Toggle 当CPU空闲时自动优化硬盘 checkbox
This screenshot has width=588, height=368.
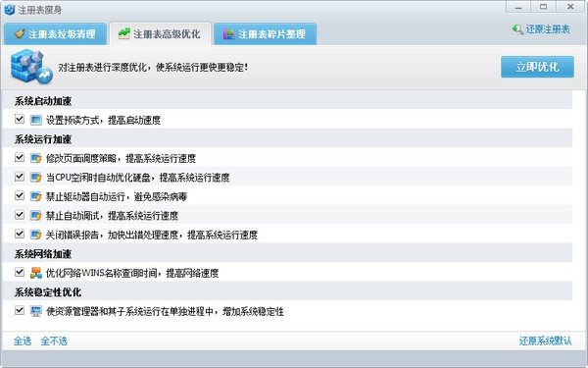click(x=20, y=177)
